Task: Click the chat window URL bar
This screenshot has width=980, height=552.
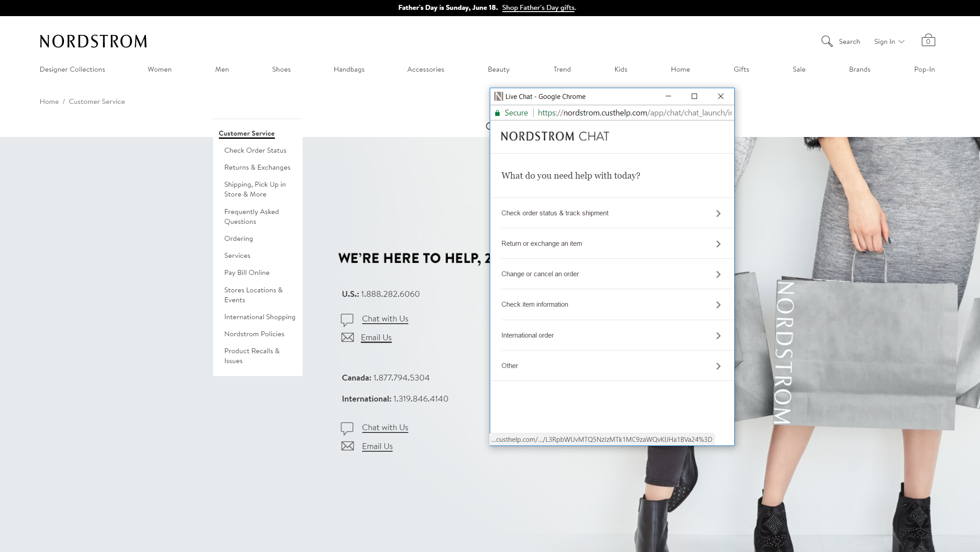Action: [x=634, y=113]
